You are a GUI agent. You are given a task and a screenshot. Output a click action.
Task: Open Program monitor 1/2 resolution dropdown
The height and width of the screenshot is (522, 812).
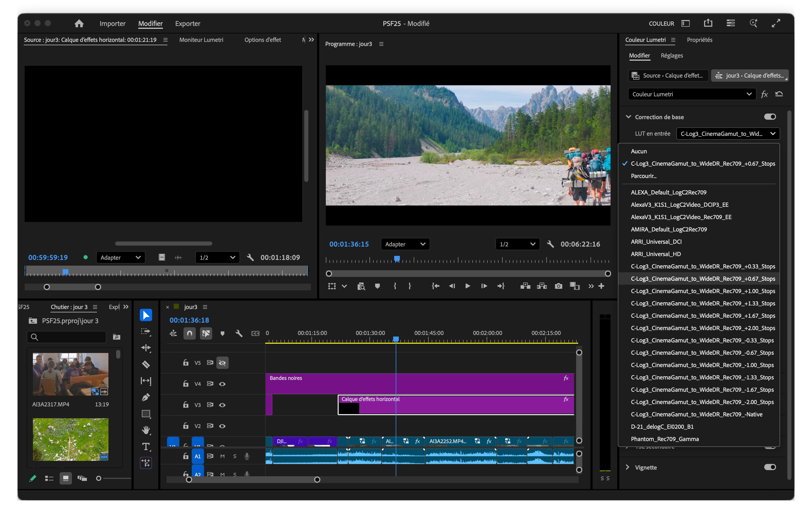click(x=517, y=244)
